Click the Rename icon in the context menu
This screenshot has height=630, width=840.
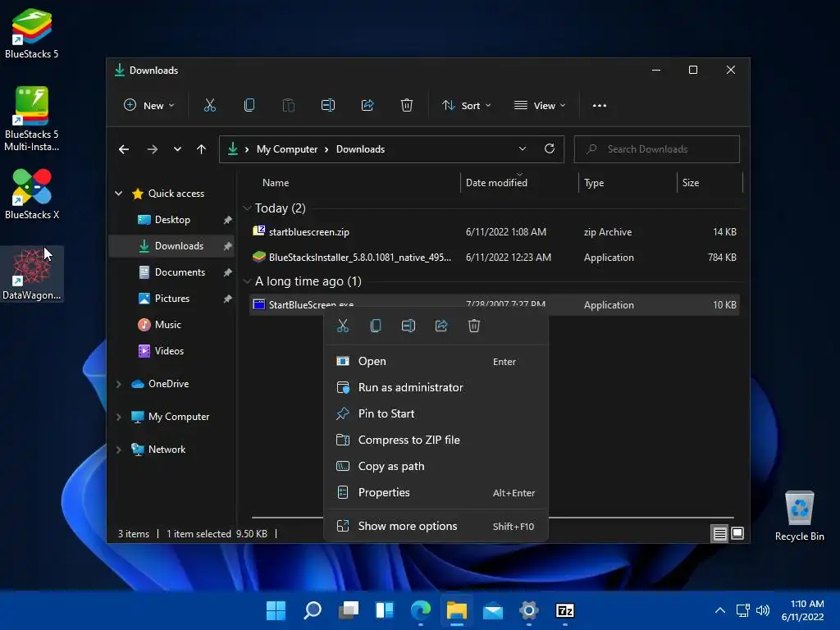(409, 326)
